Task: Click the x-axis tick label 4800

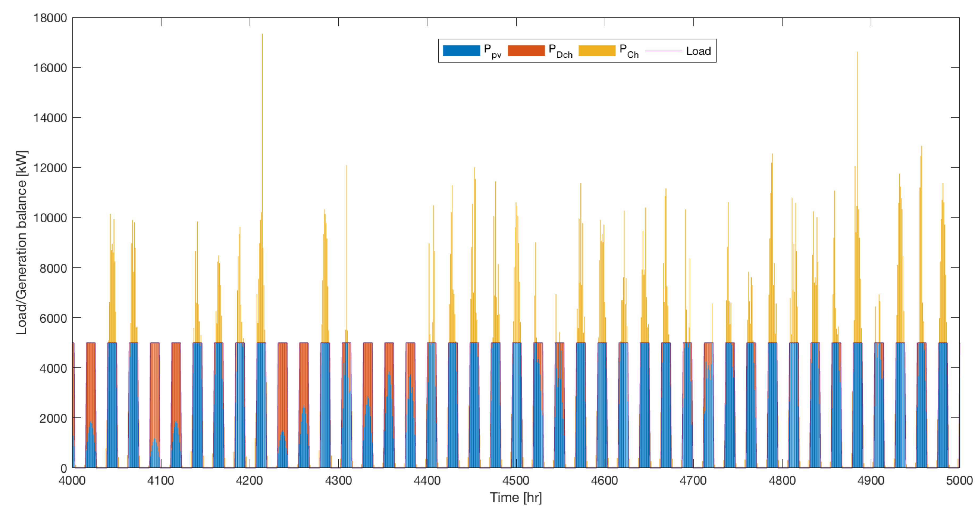Action: point(782,480)
